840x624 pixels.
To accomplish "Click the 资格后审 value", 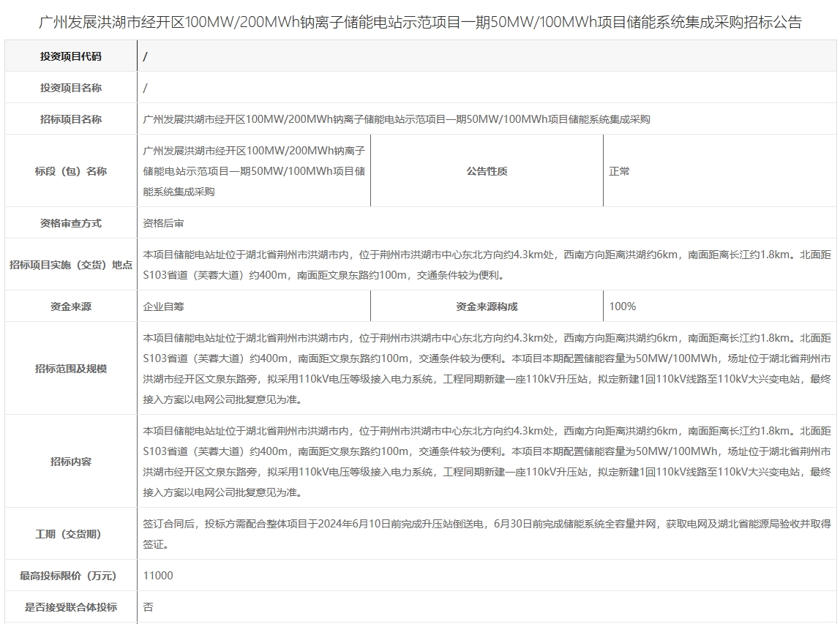I will (x=163, y=223).
